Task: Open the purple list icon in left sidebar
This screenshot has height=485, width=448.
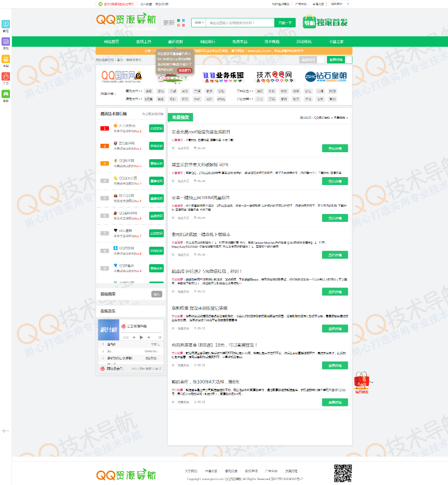Action: (x=5, y=41)
